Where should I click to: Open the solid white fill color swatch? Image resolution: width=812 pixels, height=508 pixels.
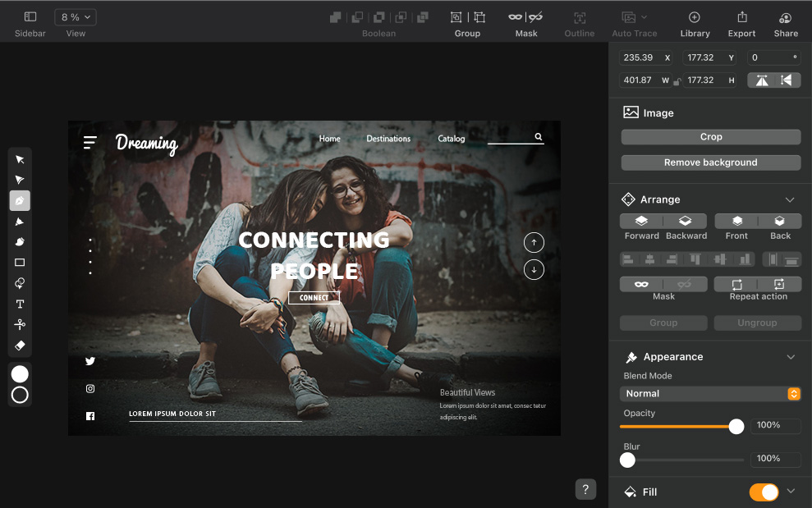(x=20, y=374)
